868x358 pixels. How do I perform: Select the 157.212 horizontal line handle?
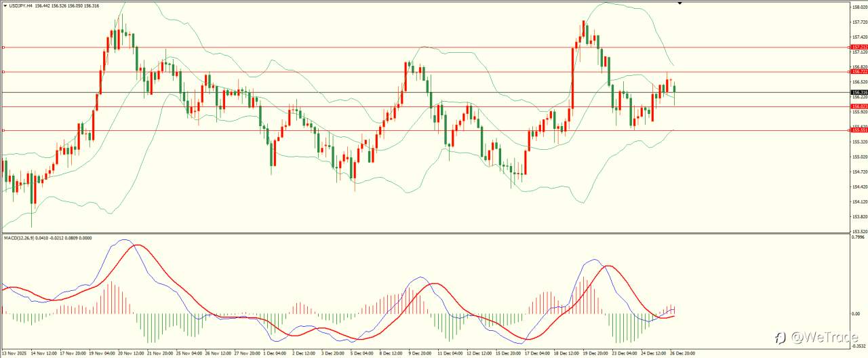tap(4, 47)
